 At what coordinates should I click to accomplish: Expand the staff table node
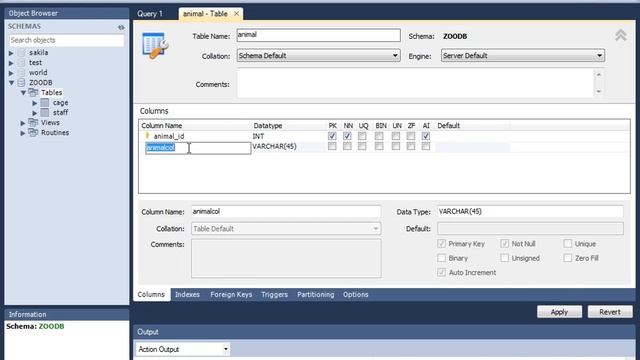[35, 113]
